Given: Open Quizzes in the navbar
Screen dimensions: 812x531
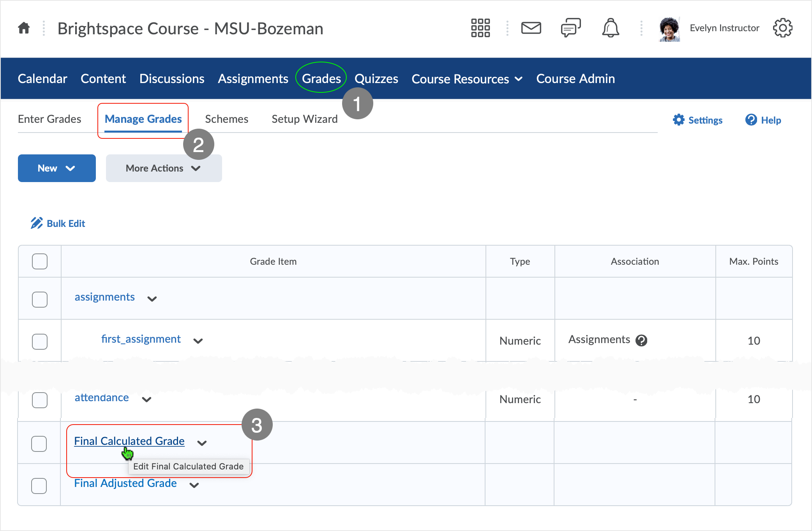Looking at the screenshot, I should (x=376, y=79).
